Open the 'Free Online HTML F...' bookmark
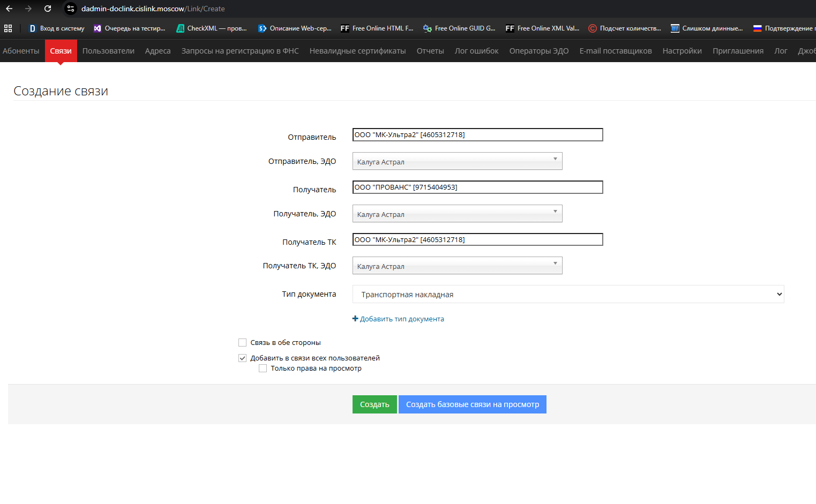 point(377,28)
